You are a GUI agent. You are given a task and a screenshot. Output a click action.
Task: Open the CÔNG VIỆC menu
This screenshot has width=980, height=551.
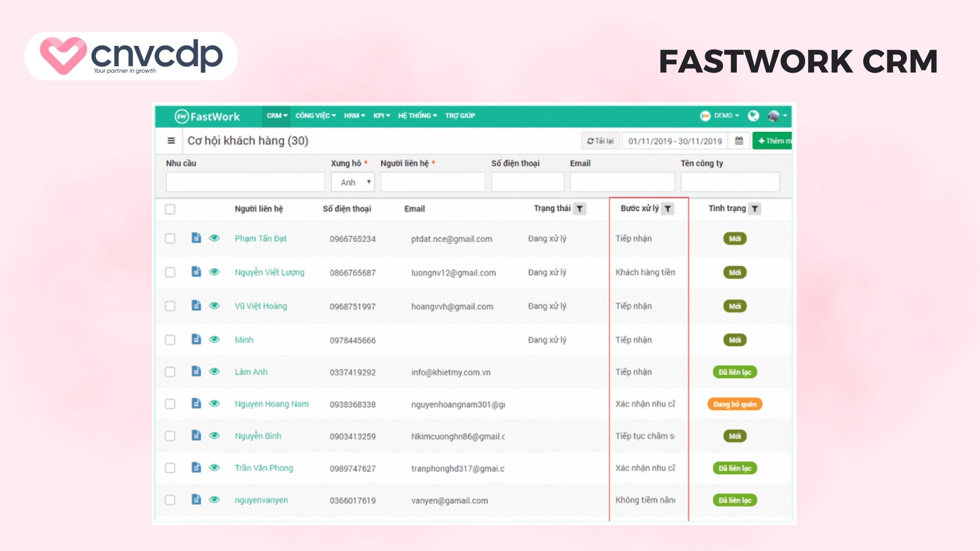tap(315, 116)
